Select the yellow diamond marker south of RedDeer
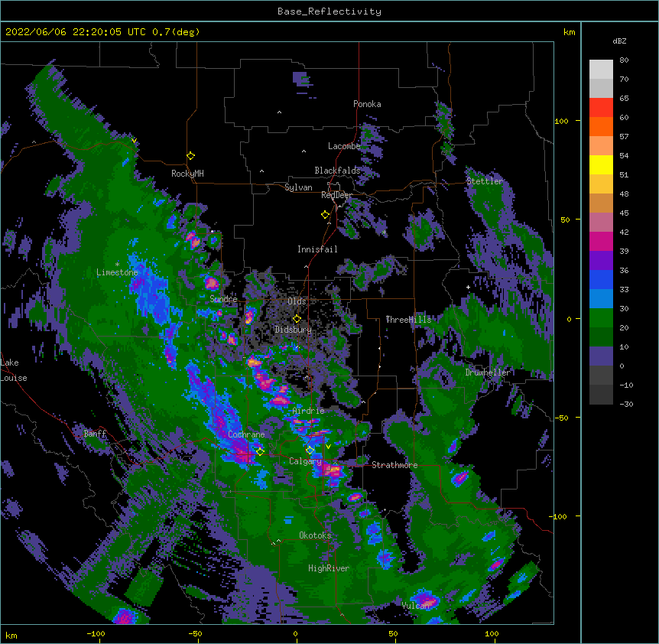The height and width of the screenshot is (644, 659). click(x=326, y=215)
